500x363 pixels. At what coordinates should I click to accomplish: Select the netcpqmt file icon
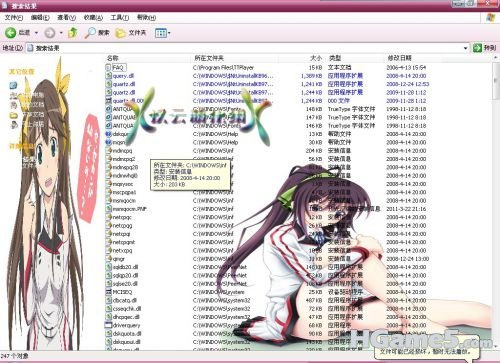pyautogui.click(x=108, y=242)
